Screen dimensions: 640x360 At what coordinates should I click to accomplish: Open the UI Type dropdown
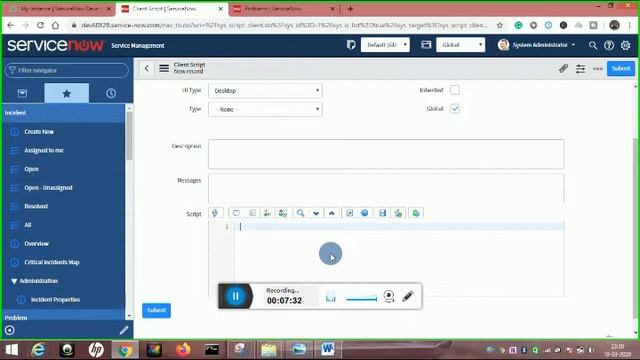[265, 91]
